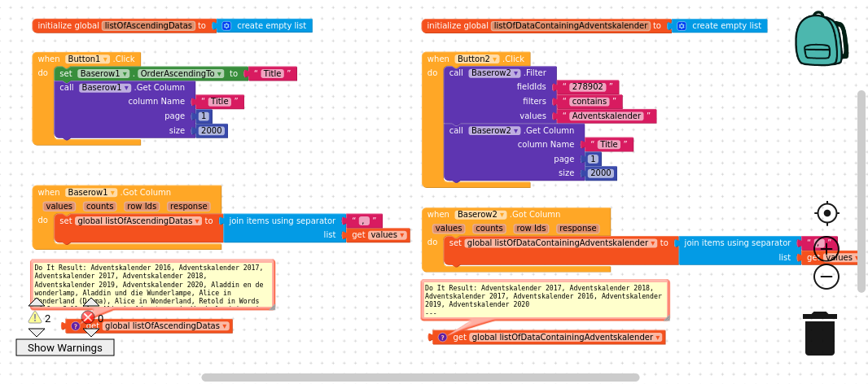Open OrderAscendingTo property dropdown
This screenshot has width=868, height=384.
[181, 73]
